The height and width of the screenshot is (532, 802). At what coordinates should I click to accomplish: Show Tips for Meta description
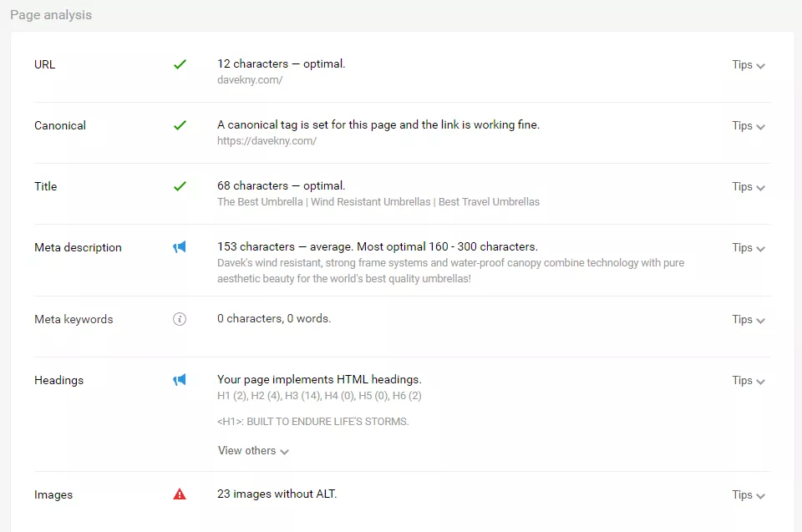click(x=748, y=248)
